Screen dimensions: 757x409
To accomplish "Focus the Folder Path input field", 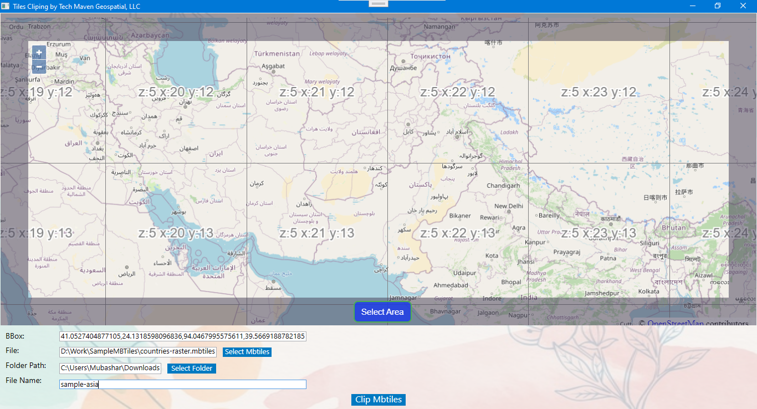I will point(110,368).
